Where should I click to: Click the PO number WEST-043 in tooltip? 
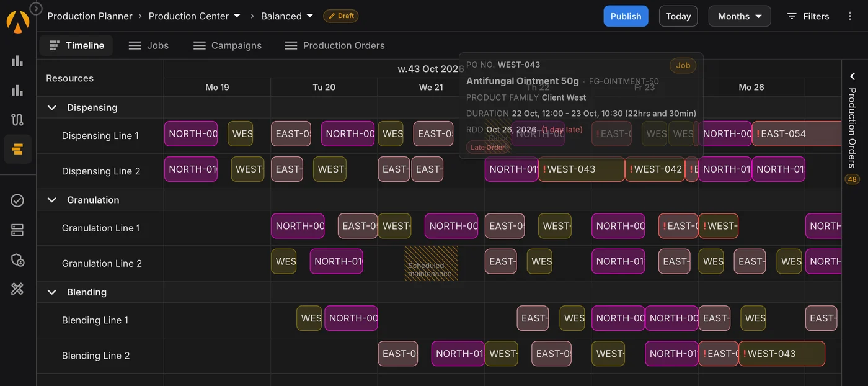coord(519,65)
